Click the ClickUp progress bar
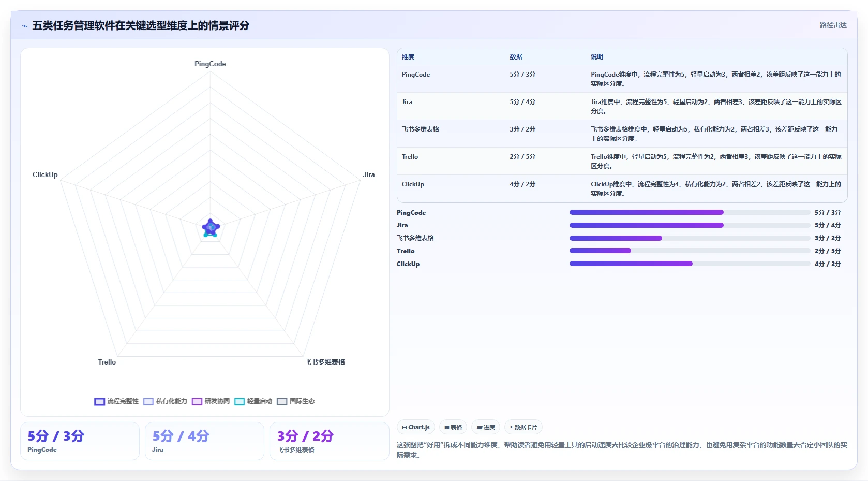This screenshot has height=481, width=868. 690,264
